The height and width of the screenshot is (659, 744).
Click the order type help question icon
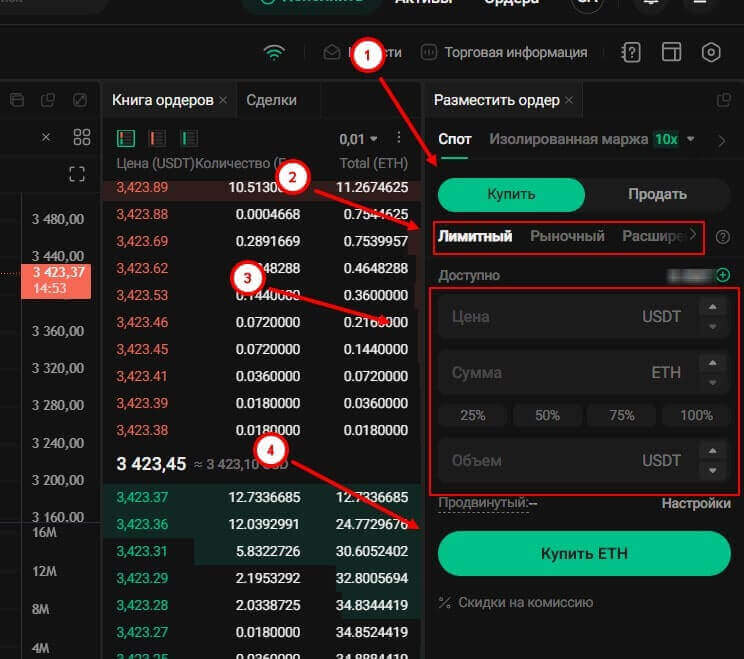coord(723,237)
